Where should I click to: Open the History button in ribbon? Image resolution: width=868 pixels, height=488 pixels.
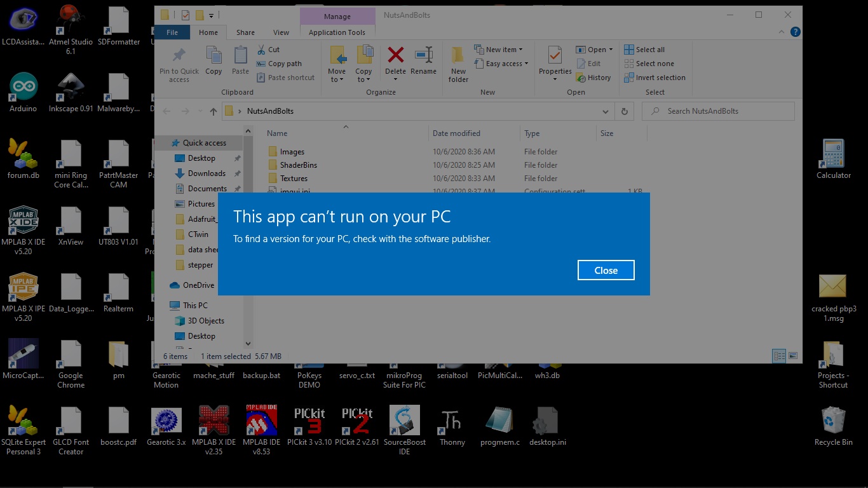pyautogui.click(x=593, y=78)
